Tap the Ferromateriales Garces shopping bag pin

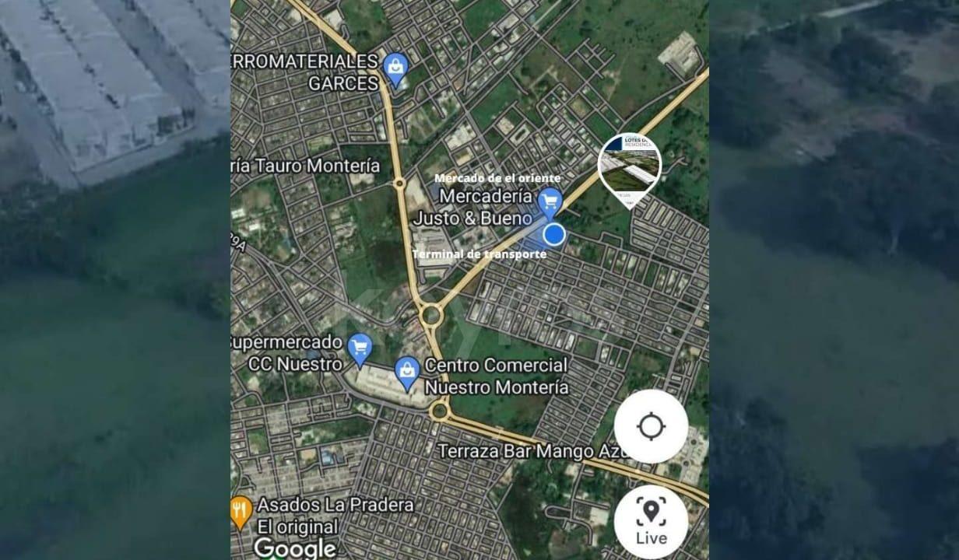[x=396, y=69]
